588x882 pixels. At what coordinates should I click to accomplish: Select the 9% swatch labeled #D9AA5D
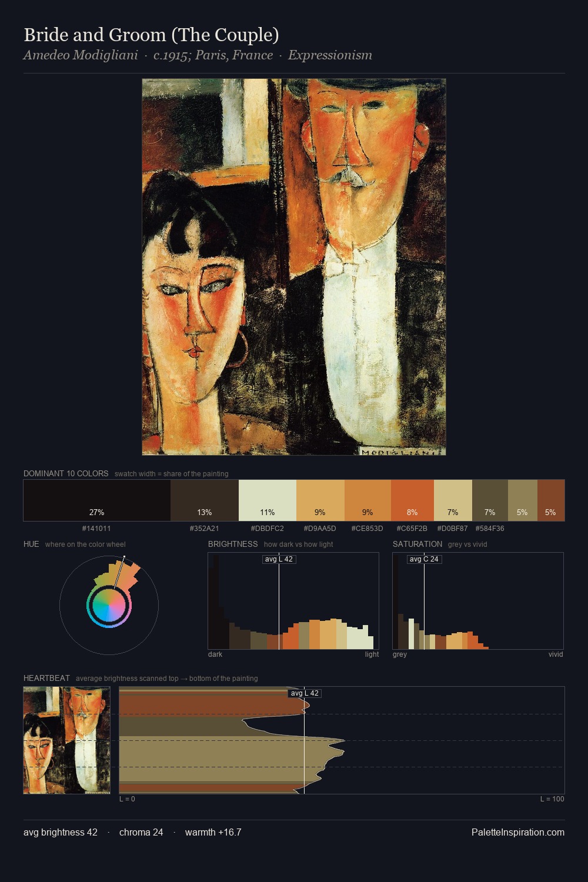320,500
